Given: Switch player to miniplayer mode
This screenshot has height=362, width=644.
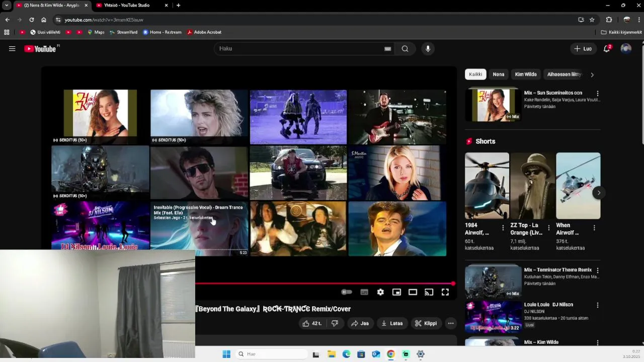Looking at the screenshot, I should [396, 292].
